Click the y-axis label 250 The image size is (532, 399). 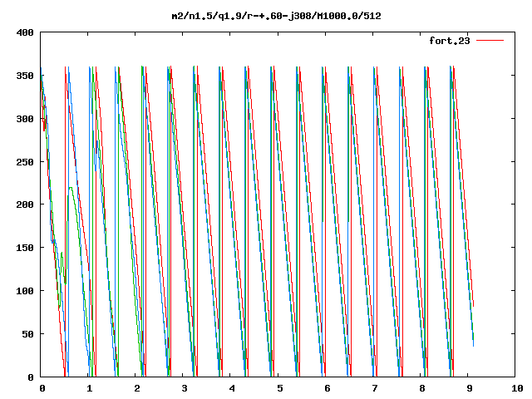[25, 162]
